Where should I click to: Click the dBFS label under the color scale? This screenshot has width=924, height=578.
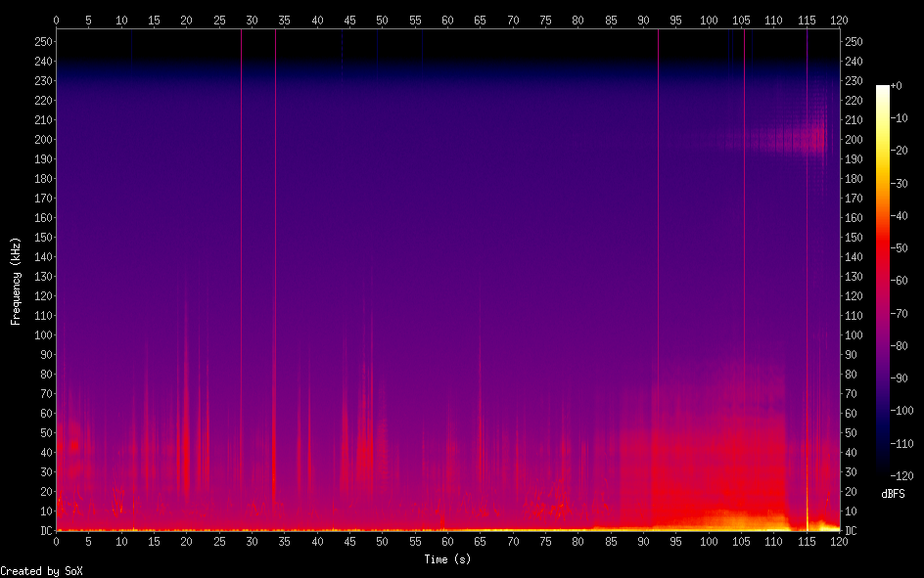click(893, 494)
